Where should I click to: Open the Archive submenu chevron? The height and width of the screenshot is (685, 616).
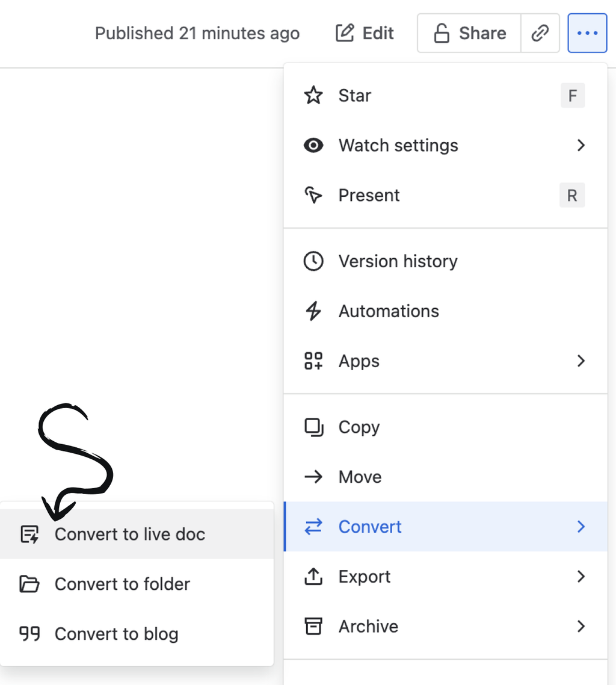click(x=581, y=626)
